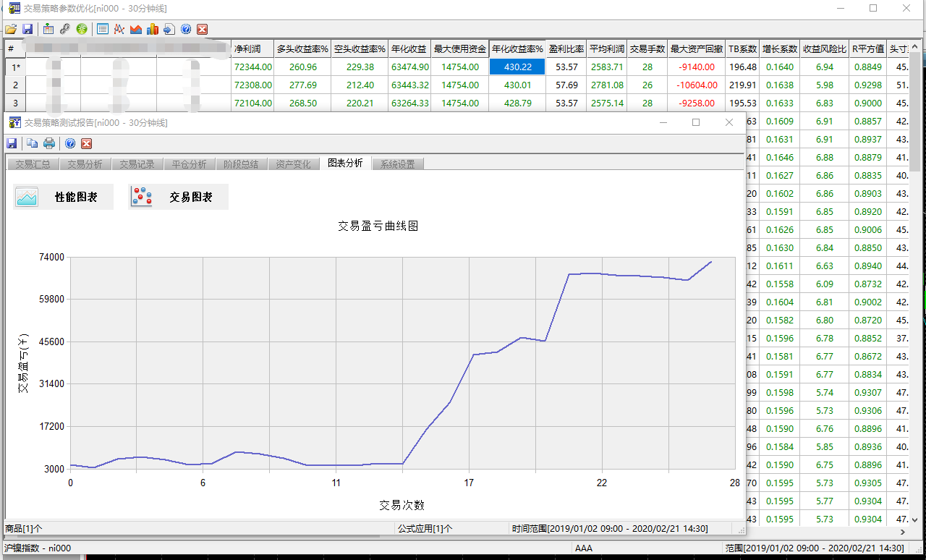This screenshot has height=560, width=926.
Task: Switch to the 交易汇总 tab
Action: click(x=33, y=164)
